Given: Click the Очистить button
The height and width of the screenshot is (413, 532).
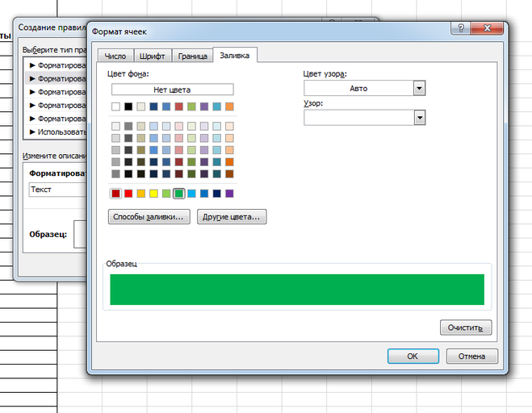Looking at the screenshot, I should coord(466,327).
